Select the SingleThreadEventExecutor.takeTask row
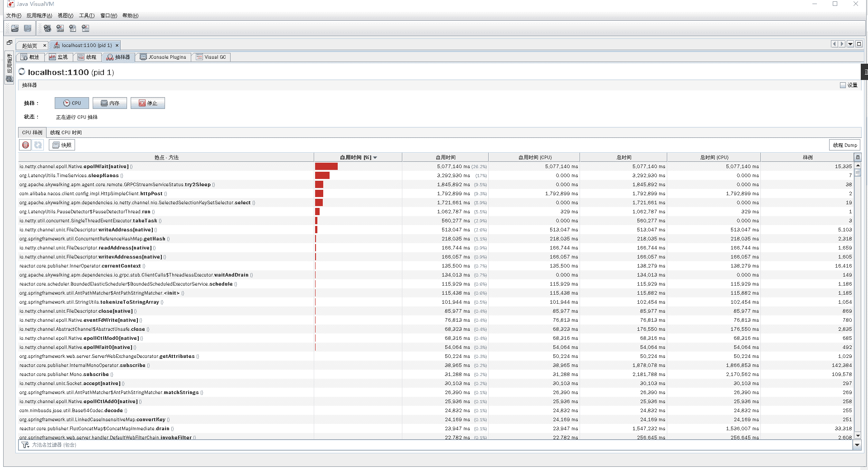The image size is (868, 470). pos(436,221)
